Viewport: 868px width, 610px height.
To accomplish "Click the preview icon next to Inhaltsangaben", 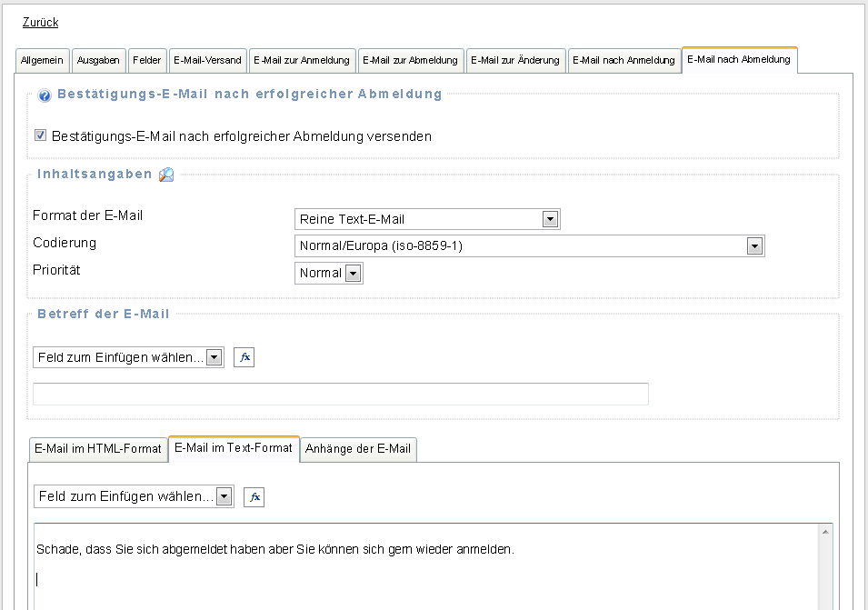I will (x=166, y=175).
